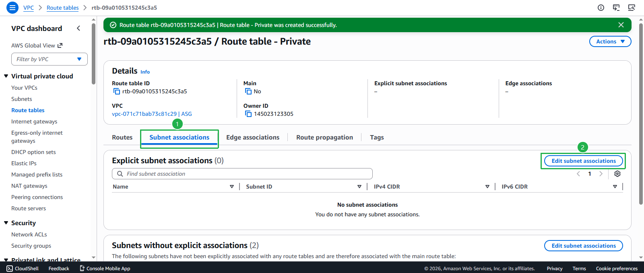
Task: Edit subnet associations in Subnets without explicit associations
Action: point(584,246)
